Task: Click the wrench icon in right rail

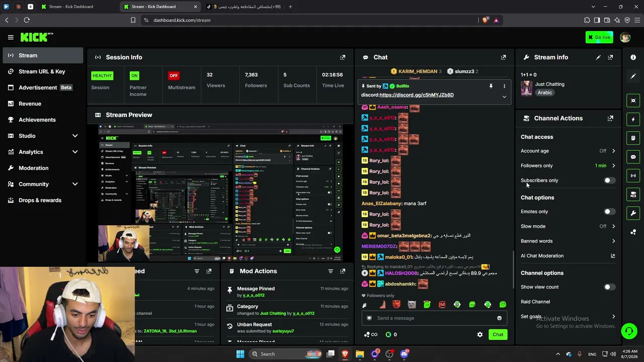Action: [x=633, y=213]
